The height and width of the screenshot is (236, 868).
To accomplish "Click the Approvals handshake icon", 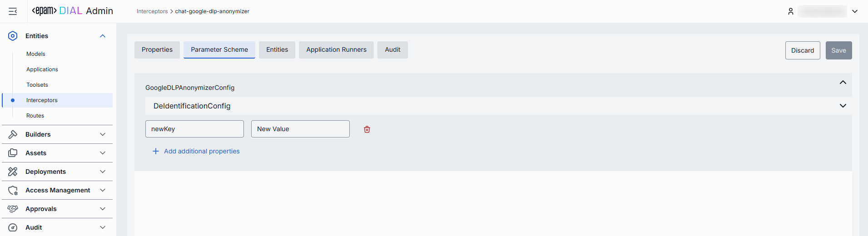I will [x=13, y=209].
